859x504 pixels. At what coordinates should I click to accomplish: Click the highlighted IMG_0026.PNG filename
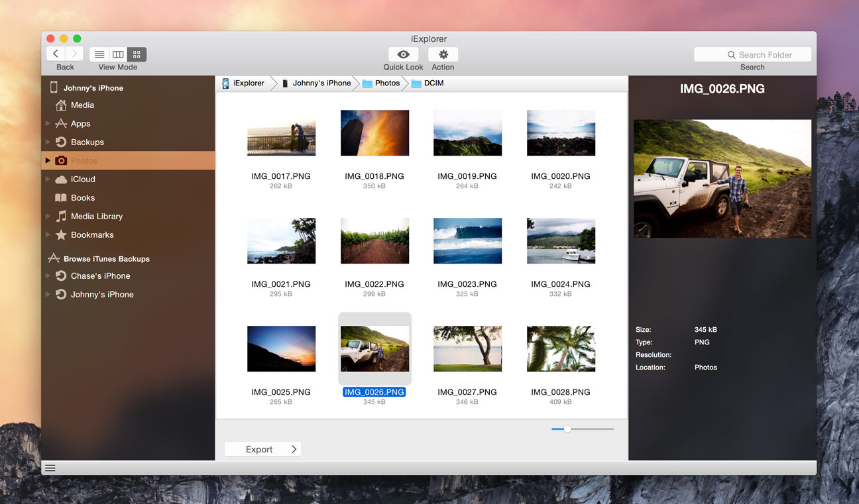click(x=374, y=392)
